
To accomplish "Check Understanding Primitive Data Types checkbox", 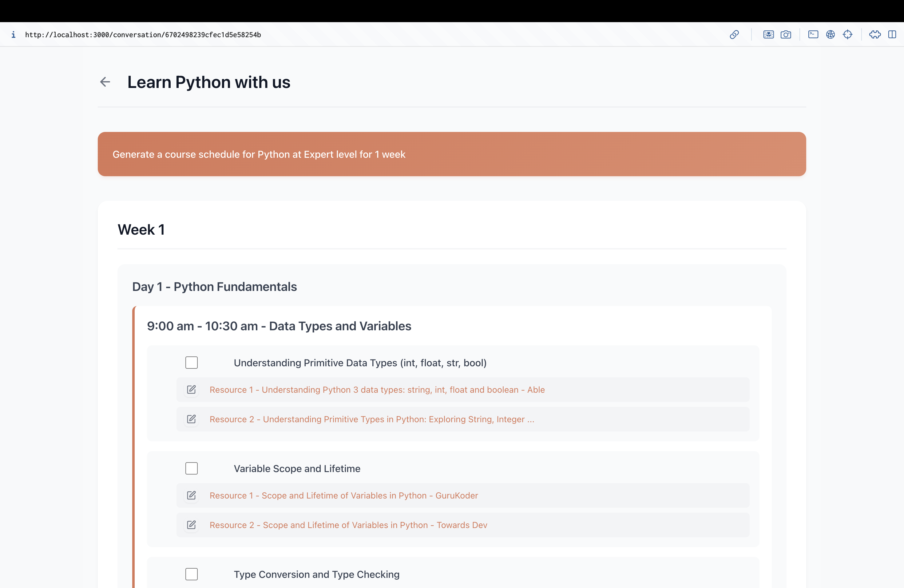I will pos(192,362).
